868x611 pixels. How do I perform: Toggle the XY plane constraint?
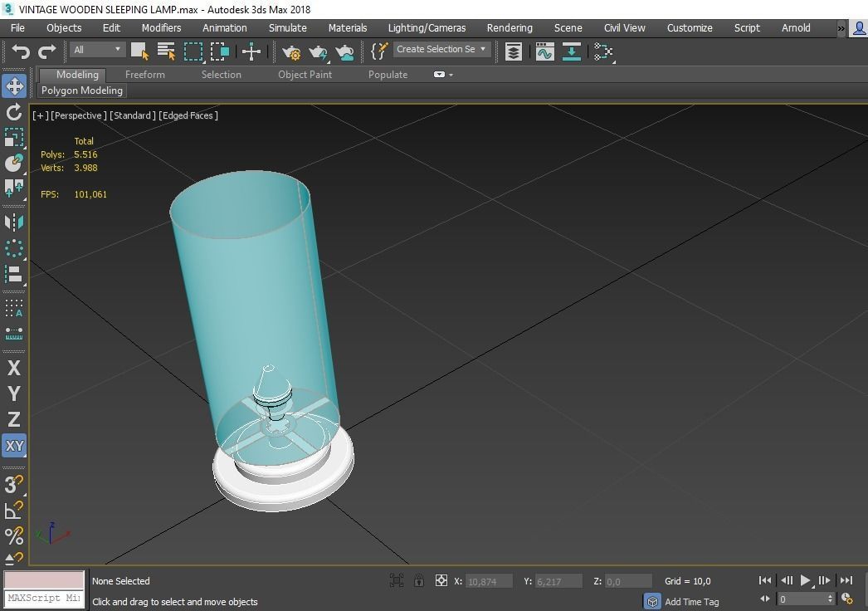(14, 446)
